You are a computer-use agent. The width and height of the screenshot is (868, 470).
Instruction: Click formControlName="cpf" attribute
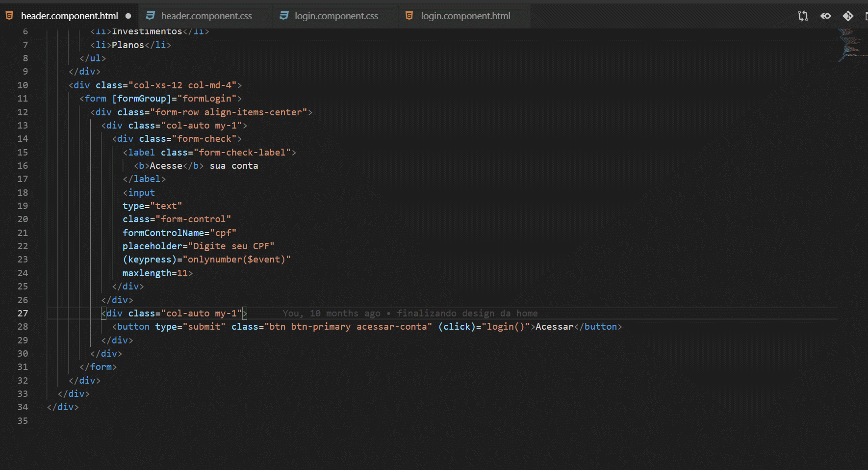pyautogui.click(x=179, y=233)
